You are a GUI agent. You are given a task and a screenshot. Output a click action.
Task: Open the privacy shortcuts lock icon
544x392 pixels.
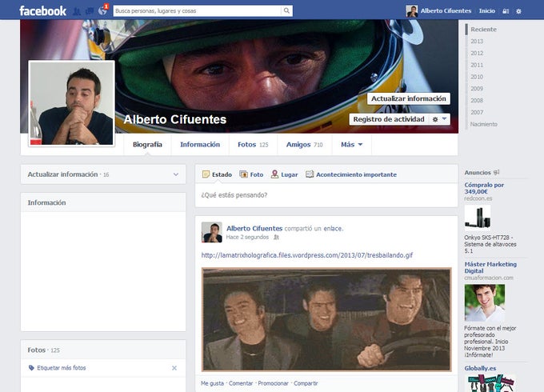(x=506, y=11)
